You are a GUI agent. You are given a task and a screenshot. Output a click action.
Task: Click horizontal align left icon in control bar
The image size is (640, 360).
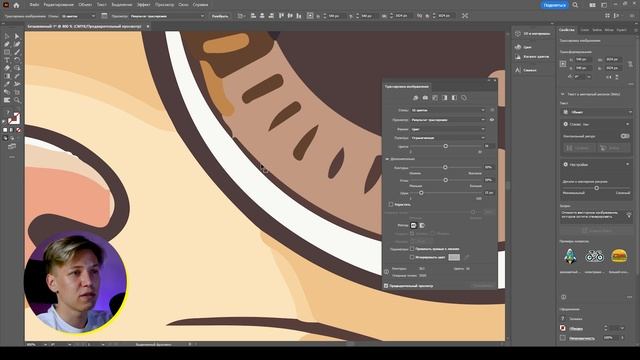click(253, 16)
